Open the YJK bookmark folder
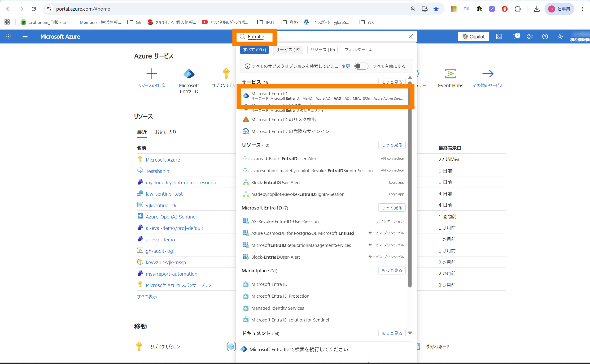 pos(366,22)
